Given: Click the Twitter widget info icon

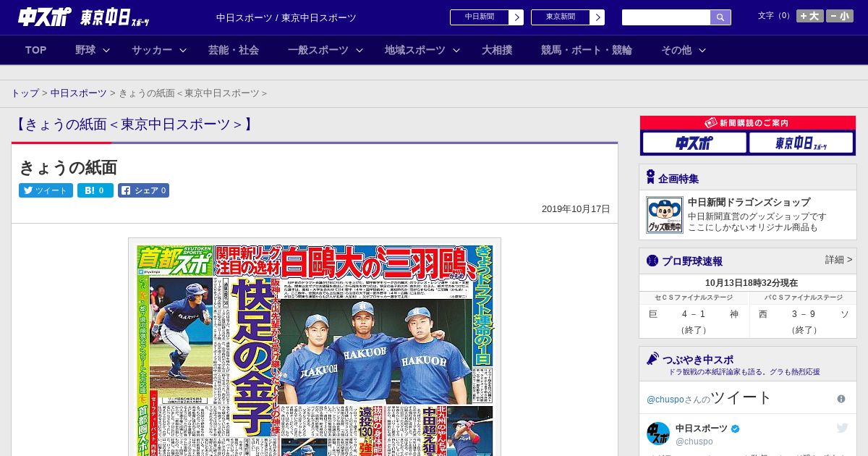Looking at the screenshot, I should 841,399.
